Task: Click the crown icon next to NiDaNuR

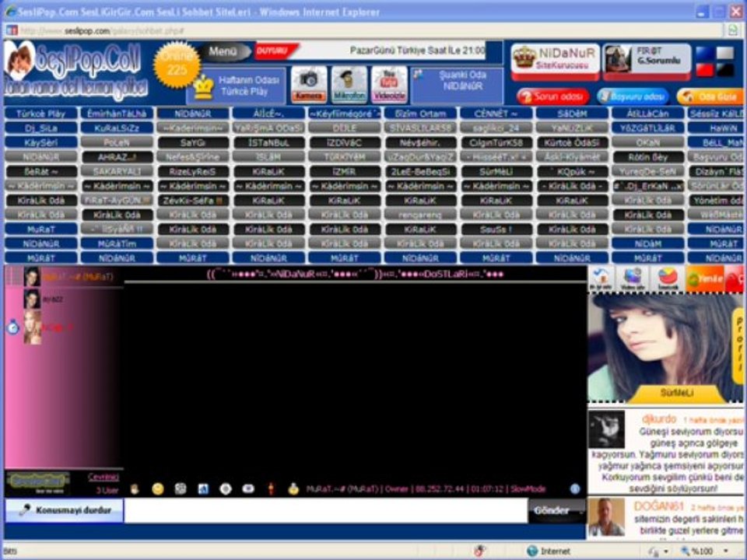Action: pos(524,57)
